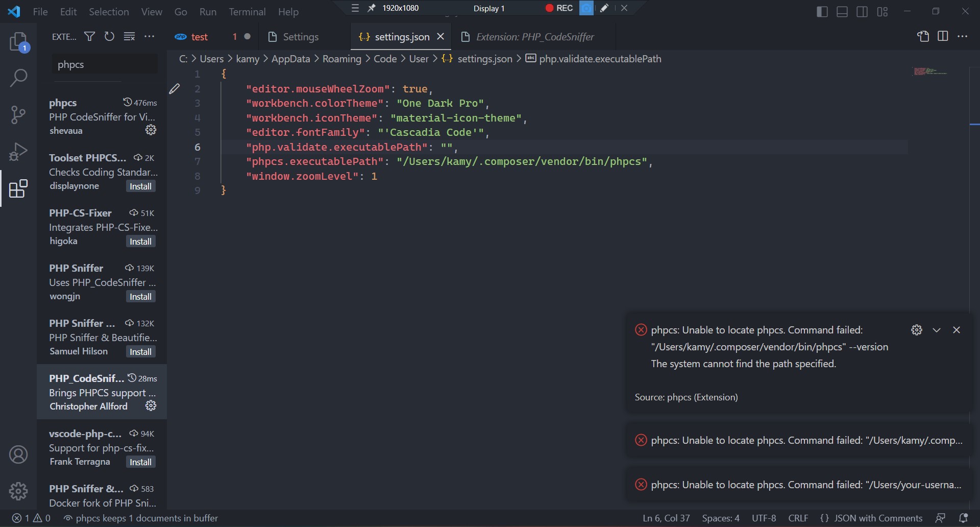
Task: Open errors and warnings count in status bar
Action: coord(31,518)
